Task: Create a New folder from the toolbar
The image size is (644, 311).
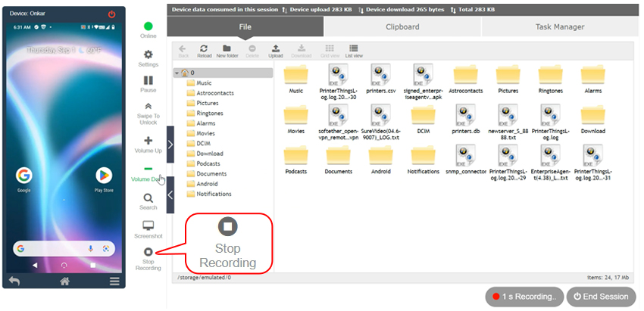Action: pyautogui.click(x=227, y=51)
